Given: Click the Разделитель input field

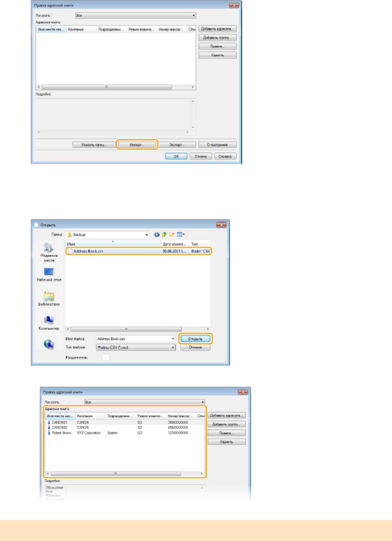Looking at the screenshot, I should click(x=106, y=357).
